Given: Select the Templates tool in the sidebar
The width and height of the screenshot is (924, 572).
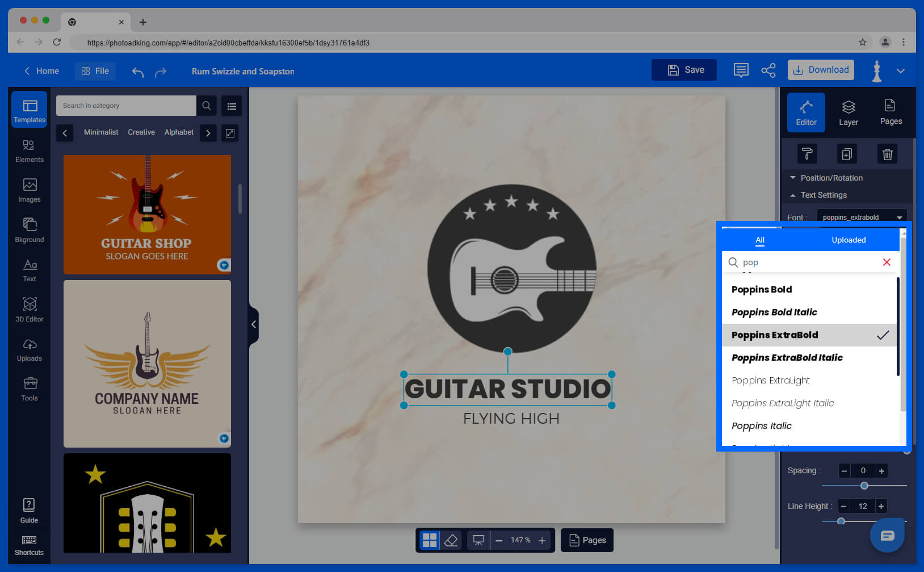Looking at the screenshot, I should tap(29, 110).
